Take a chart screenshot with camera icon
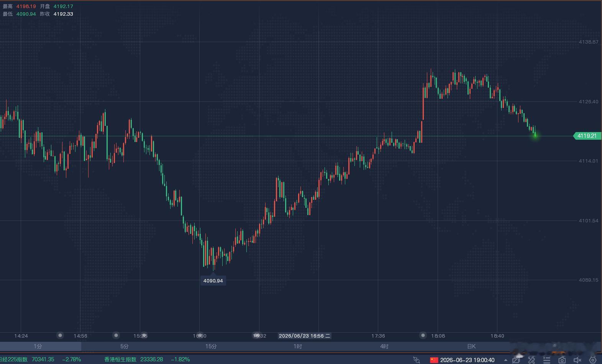Image resolution: width=602 pixels, height=364 pixels. click(562, 360)
